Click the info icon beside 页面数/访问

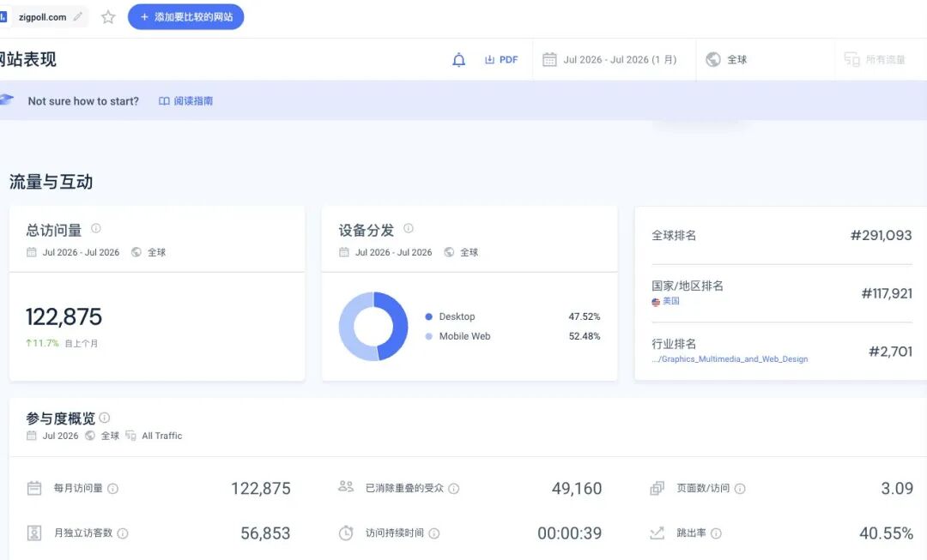tap(740, 489)
